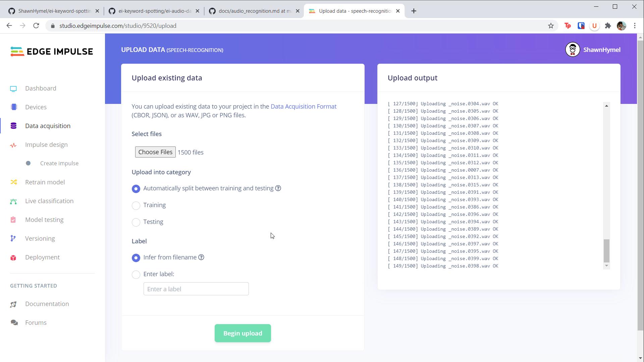Open Live classification panel
This screenshot has height=362, width=644.
click(50, 201)
